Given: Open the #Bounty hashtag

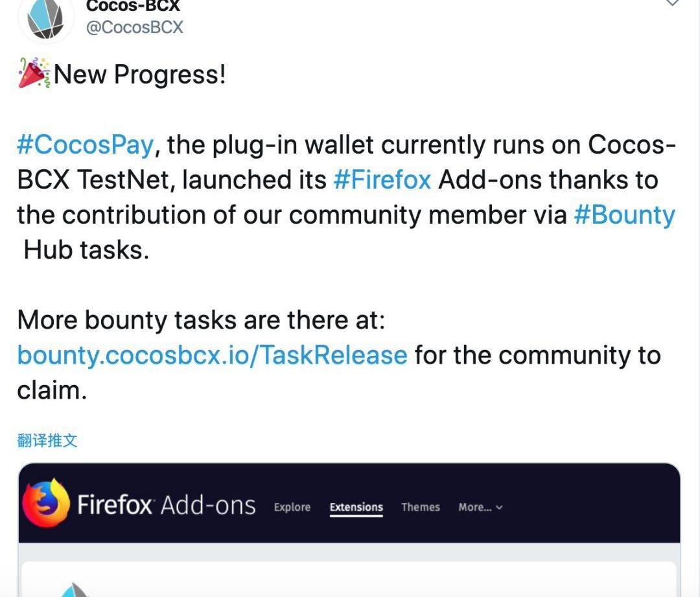Looking at the screenshot, I should [x=624, y=215].
